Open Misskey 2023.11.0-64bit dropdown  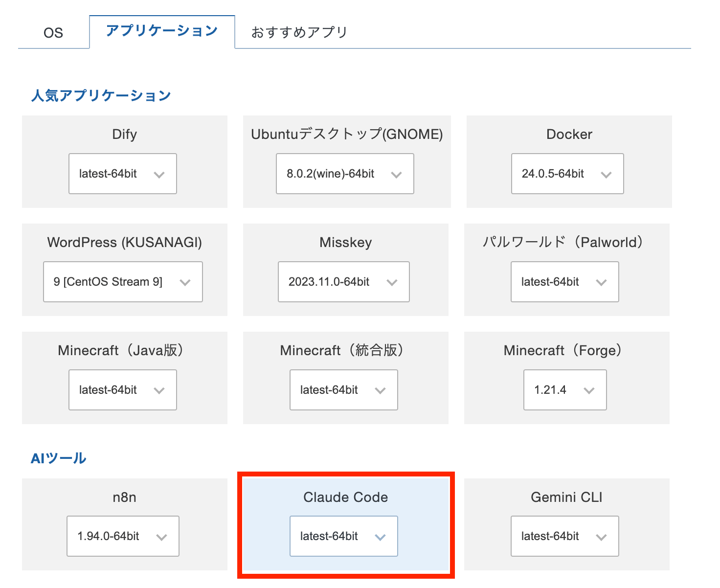tap(344, 282)
